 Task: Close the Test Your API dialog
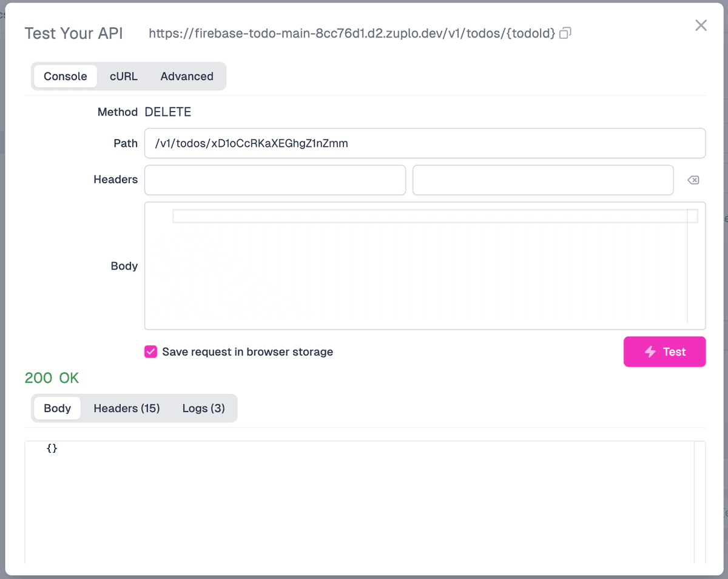[x=701, y=25]
